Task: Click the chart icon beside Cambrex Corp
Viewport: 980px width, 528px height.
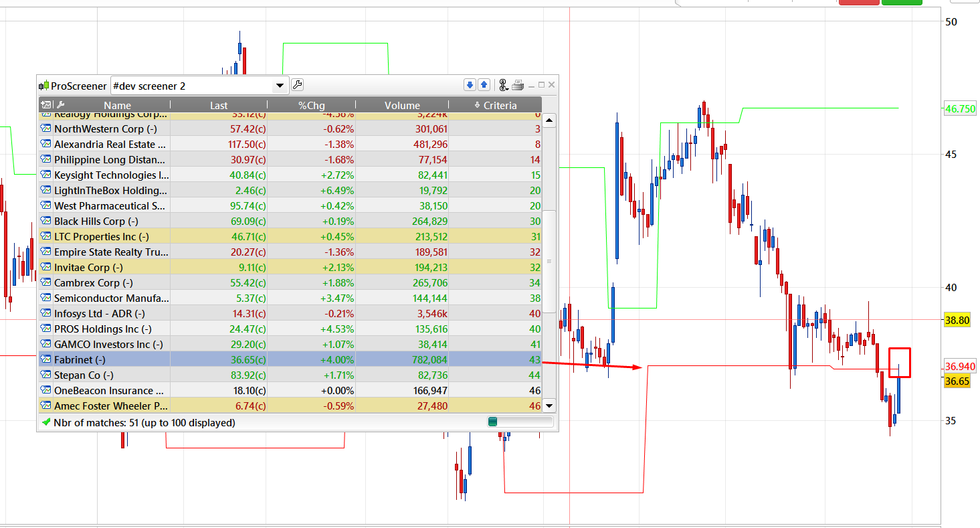Action: [x=46, y=283]
